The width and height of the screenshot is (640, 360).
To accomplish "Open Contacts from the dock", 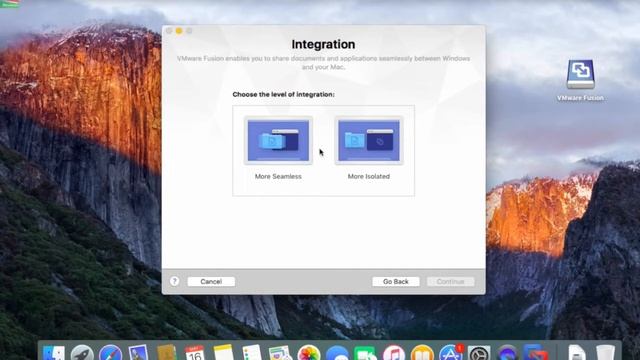I will tap(167, 353).
